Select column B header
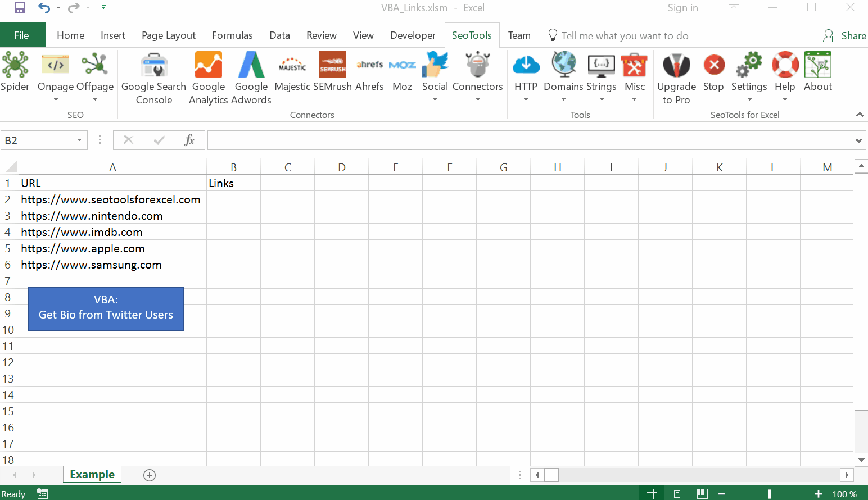Screen dimensions: 868x500 coord(233,167)
